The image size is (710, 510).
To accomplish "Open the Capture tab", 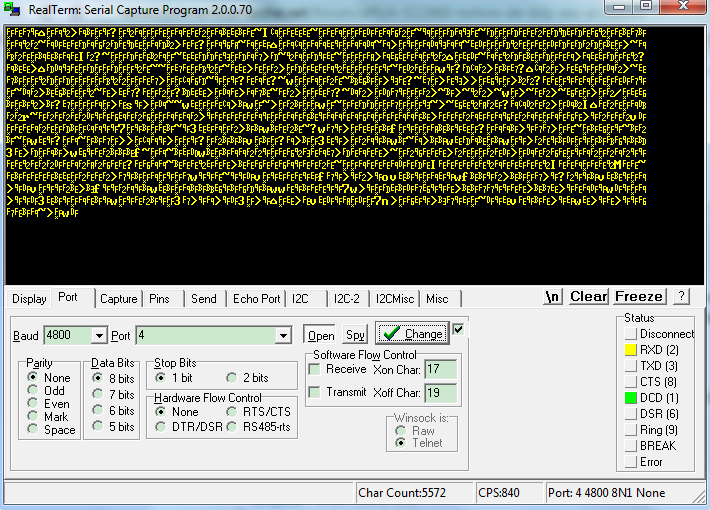I will [119, 299].
